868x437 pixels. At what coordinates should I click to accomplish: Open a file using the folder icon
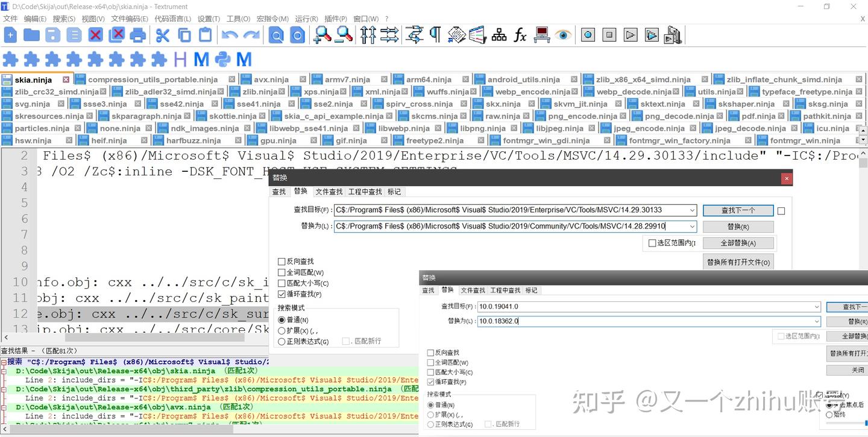[x=30, y=34]
